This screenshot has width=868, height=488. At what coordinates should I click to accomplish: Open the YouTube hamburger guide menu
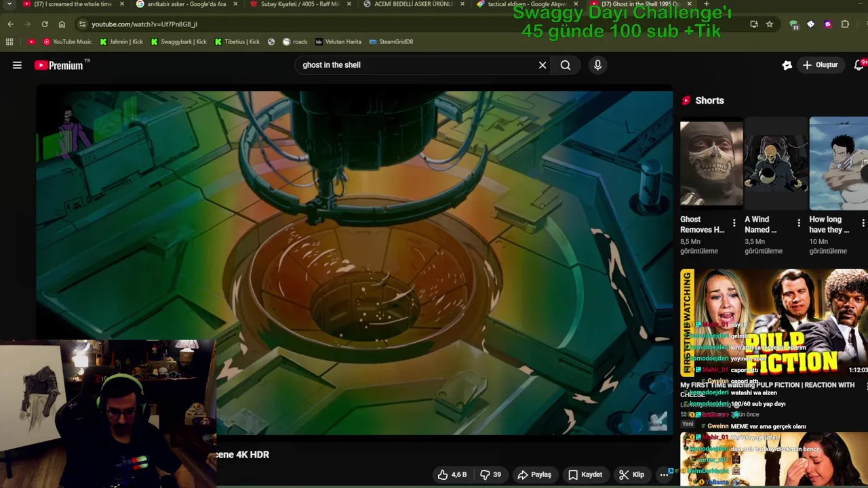pyautogui.click(x=17, y=65)
